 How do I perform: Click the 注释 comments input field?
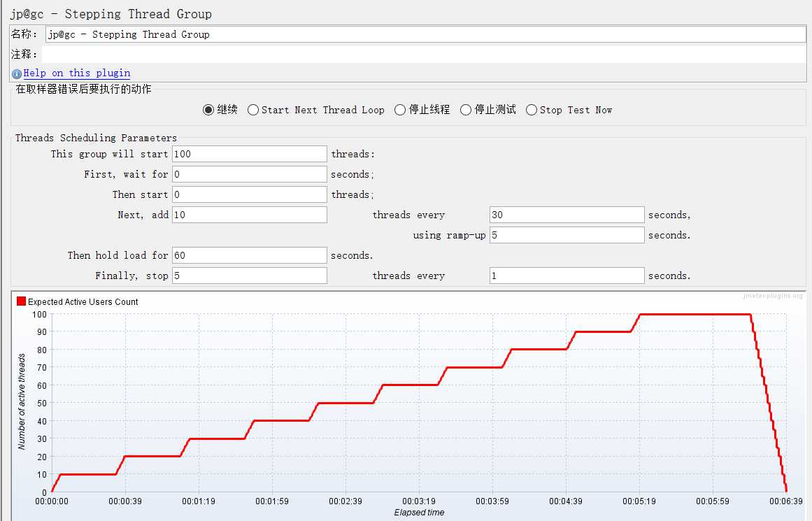point(423,55)
